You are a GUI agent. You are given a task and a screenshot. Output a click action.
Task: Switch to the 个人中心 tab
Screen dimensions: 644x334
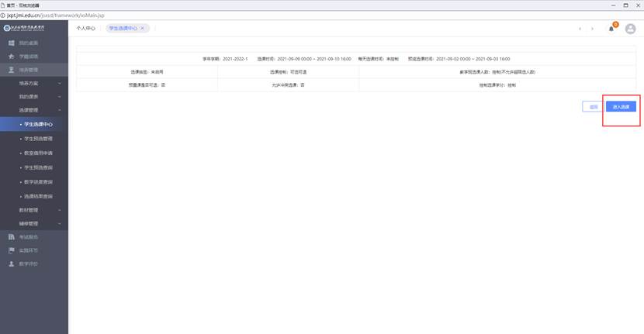(x=85, y=28)
